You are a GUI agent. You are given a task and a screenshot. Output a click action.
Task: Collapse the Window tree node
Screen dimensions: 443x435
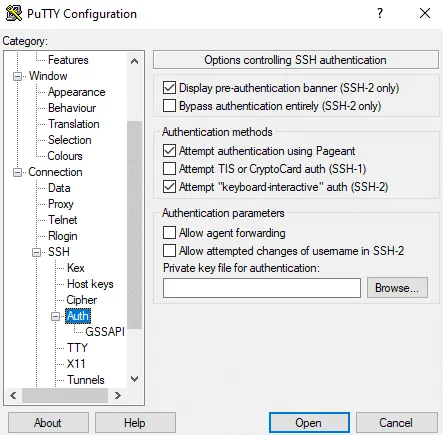[x=17, y=76]
